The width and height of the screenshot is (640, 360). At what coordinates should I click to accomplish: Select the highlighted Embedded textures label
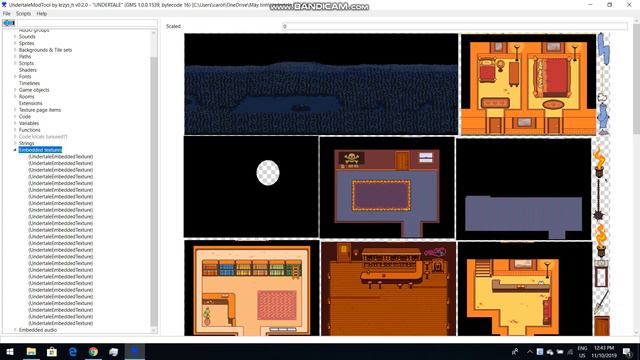coord(40,150)
